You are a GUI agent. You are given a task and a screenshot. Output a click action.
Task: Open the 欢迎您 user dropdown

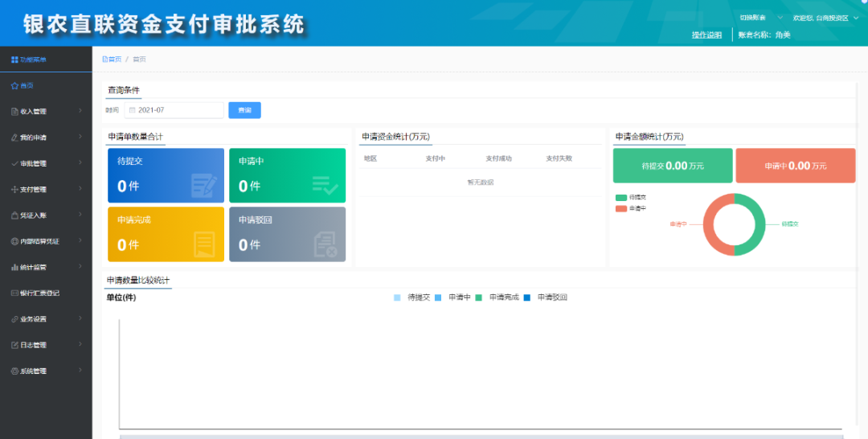pyautogui.click(x=824, y=18)
